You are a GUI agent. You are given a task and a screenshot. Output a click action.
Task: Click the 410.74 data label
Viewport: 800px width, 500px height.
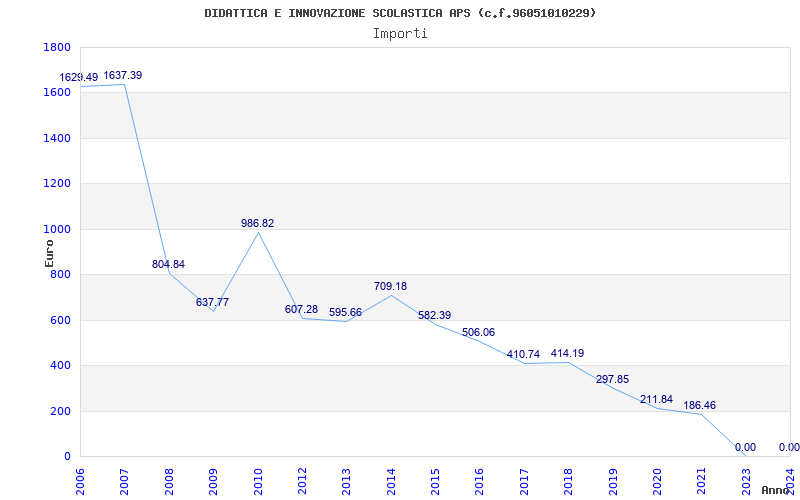523,354
